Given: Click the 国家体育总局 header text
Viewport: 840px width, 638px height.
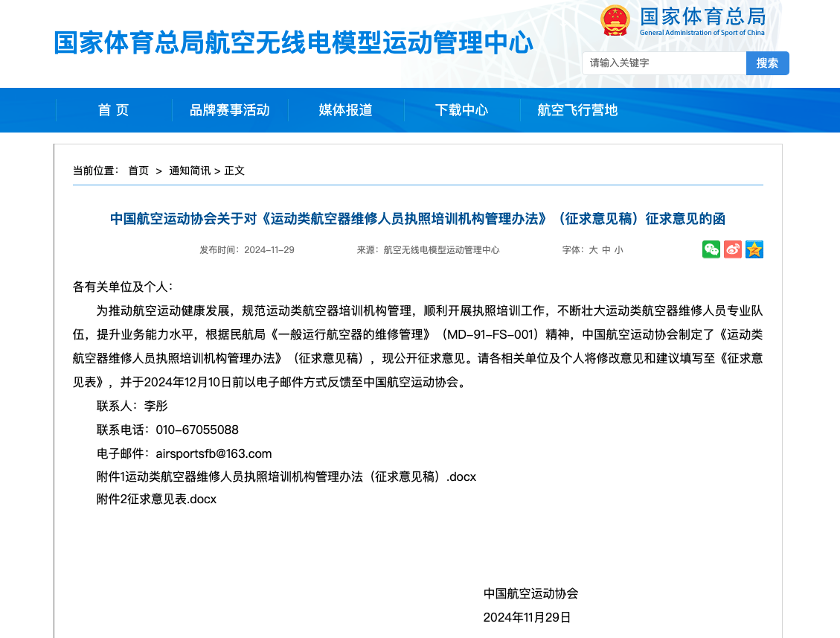Looking at the screenshot, I should pos(702,16).
